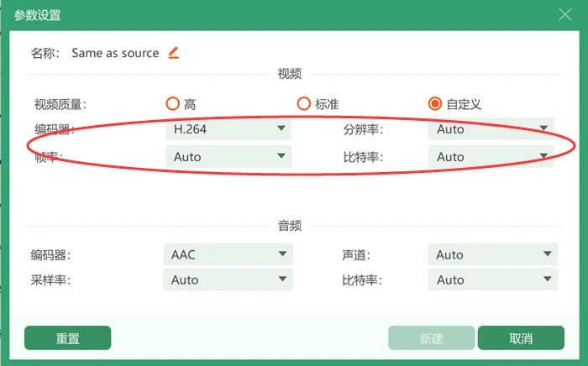Open the 采样率 sample rate dropdown
Image resolution: width=588 pixels, height=366 pixels.
click(x=228, y=280)
